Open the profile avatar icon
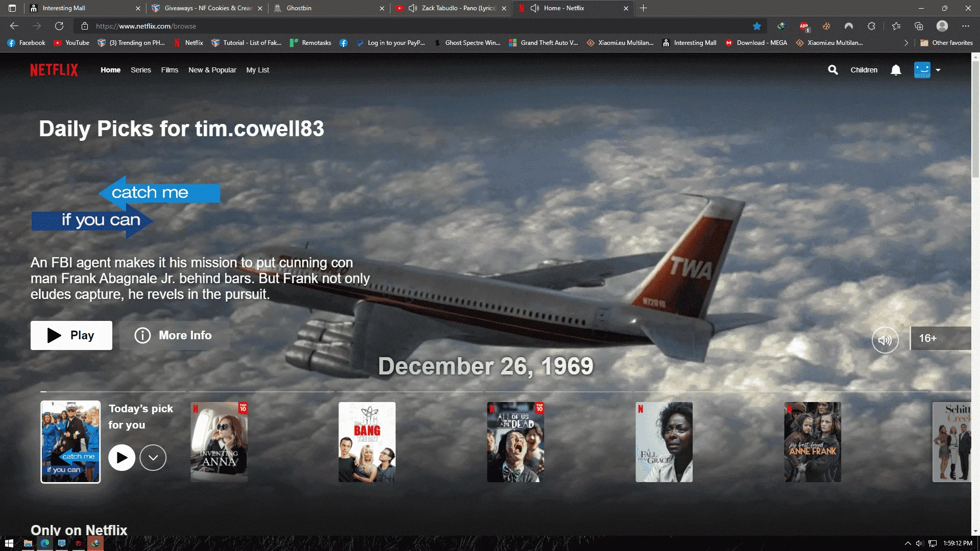The height and width of the screenshot is (551, 980). tap(922, 70)
